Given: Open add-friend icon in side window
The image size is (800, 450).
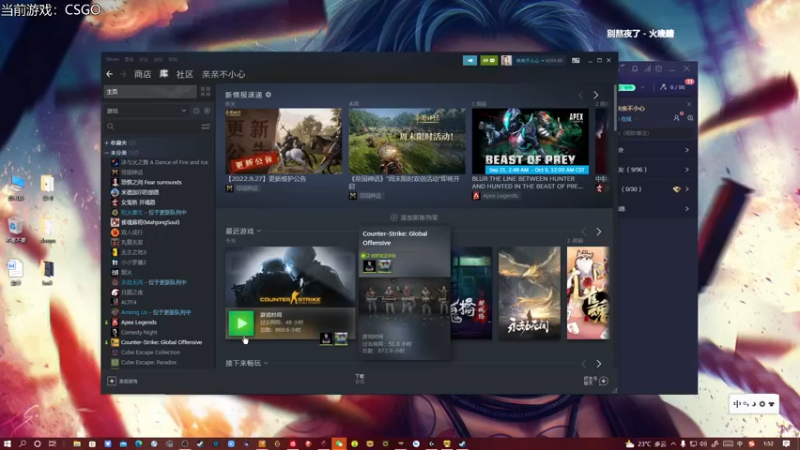Looking at the screenshot, I should pos(677,118).
